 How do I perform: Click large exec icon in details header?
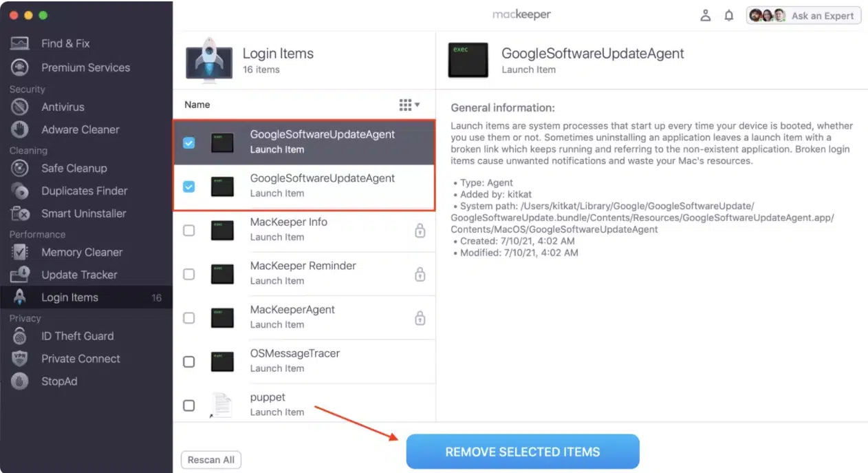coord(468,60)
